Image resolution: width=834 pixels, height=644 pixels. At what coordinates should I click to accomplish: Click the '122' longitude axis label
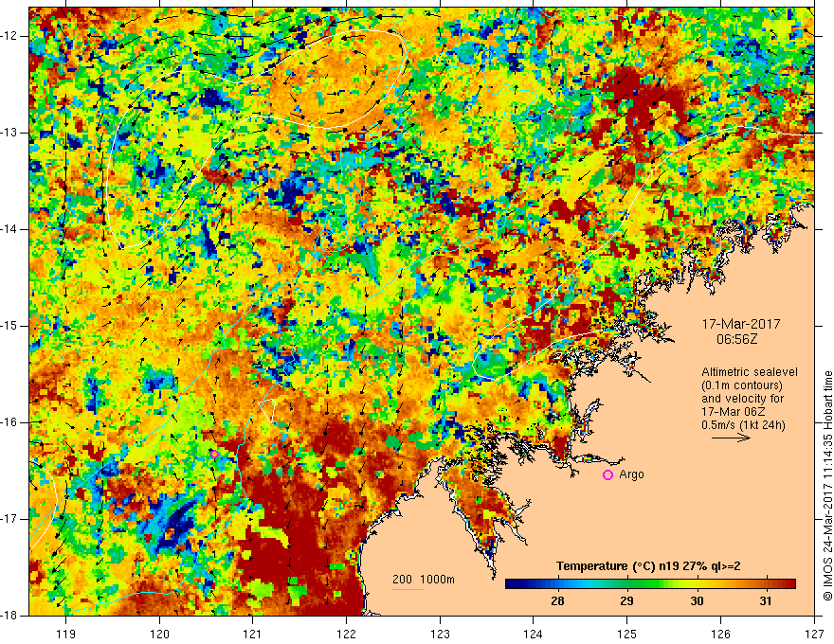coord(346,634)
